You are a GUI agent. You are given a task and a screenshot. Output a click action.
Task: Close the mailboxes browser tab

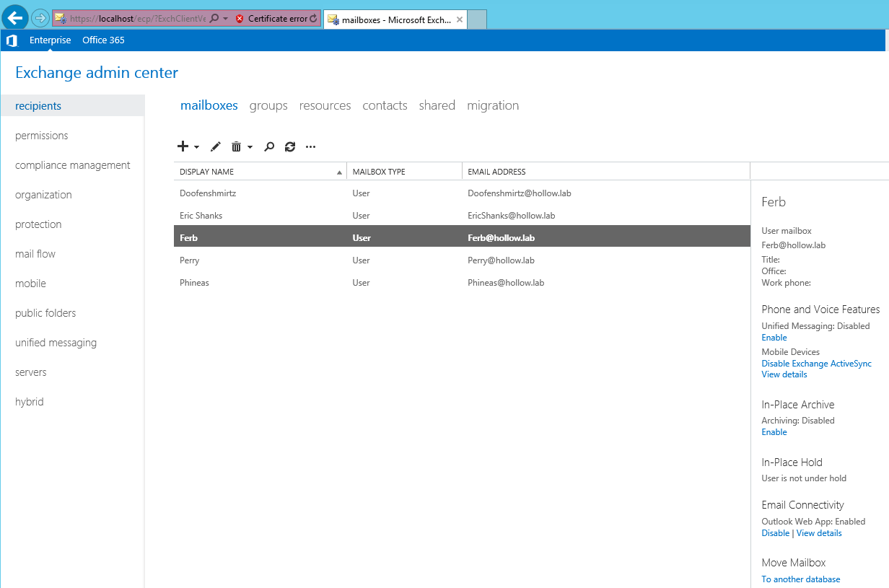coord(460,19)
